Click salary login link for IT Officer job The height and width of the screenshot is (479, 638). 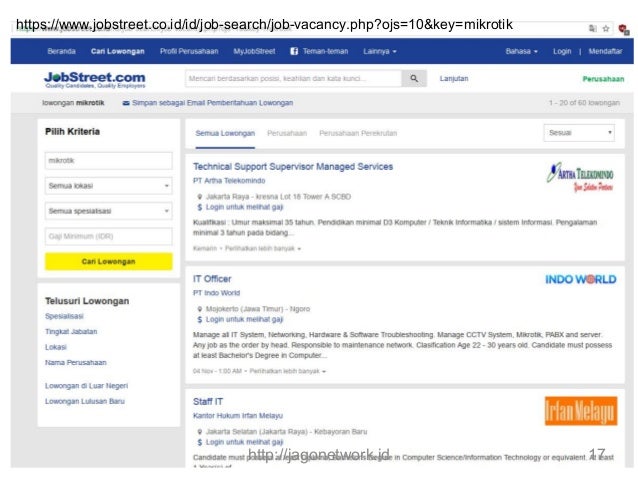[244, 319]
